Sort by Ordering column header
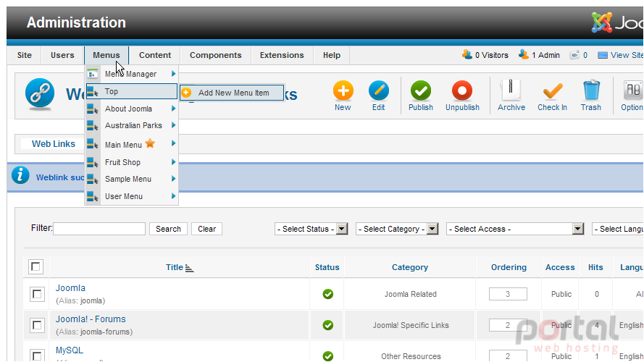The width and height of the screenshot is (644, 362). pyautogui.click(x=509, y=267)
